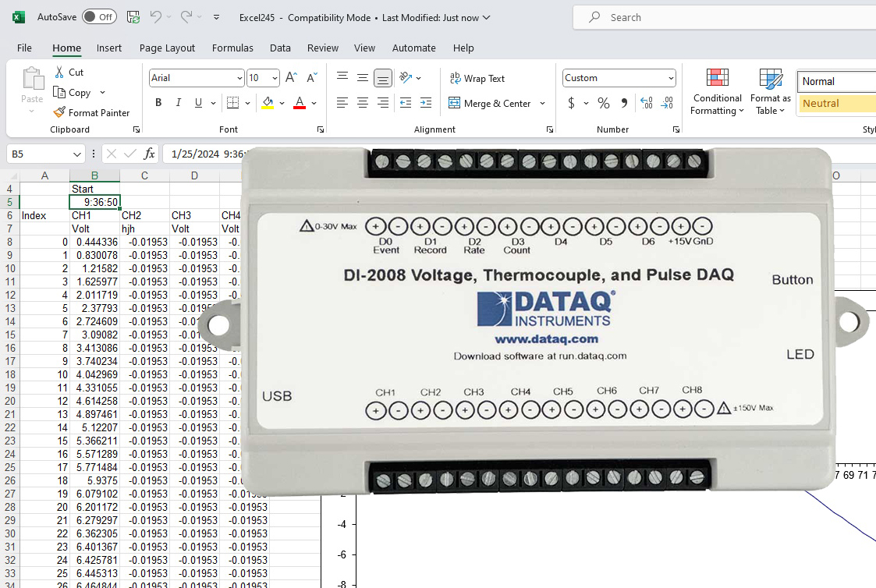Open the Automate tab
The height and width of the screenshot is (588, 876).
point(413,48)
